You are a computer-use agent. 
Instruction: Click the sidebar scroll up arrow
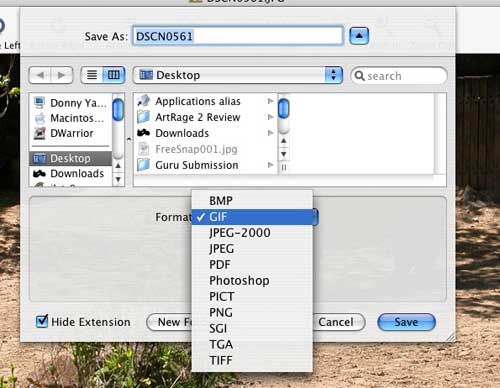[118, 166]
